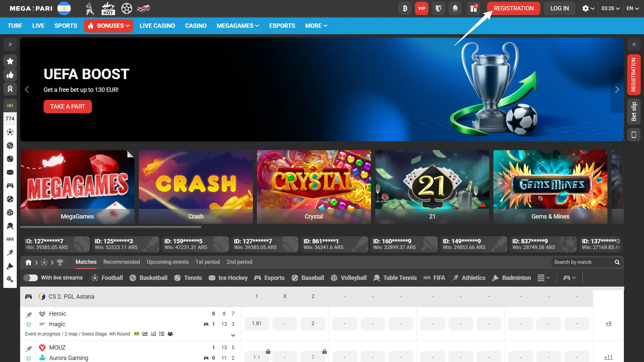Go to the LIVE section
Viewport: 644px width, 362px height.
coord(39,26)
